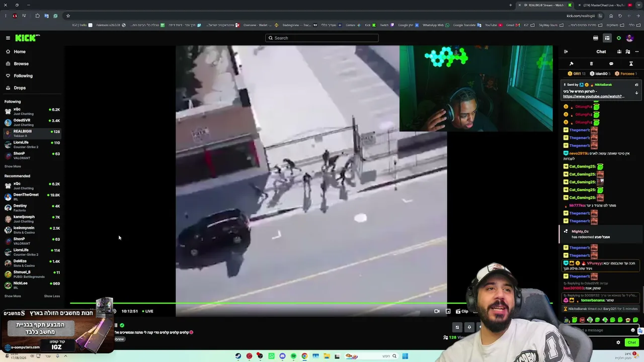Expand Following list with Show More

coord(13,166)
